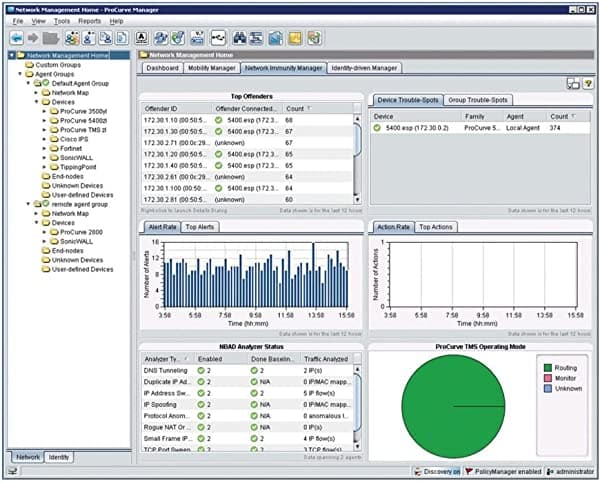Open the user groups toolbar icon
This screenshot has width=600, height=483.
(72, 38)
